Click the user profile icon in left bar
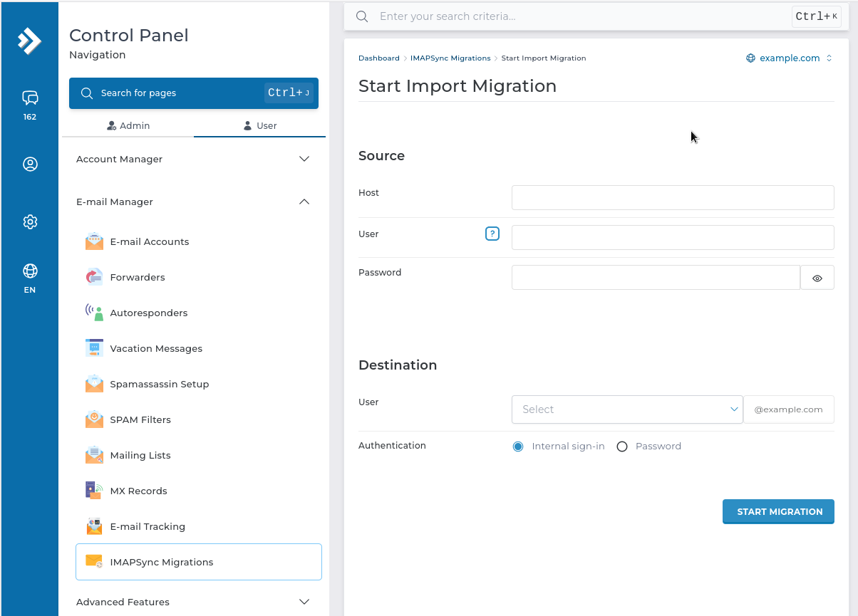The image size is (858, 616). pyautogui.click(x=30, y=165)
